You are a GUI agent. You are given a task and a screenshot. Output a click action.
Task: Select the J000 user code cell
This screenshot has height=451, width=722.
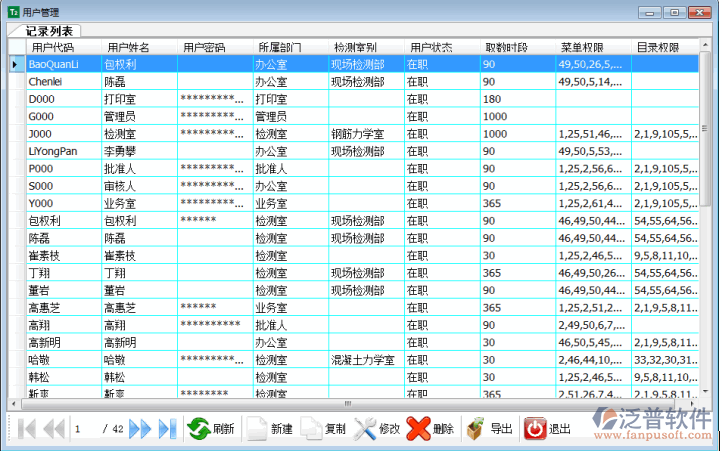click(x=64, y=134)
